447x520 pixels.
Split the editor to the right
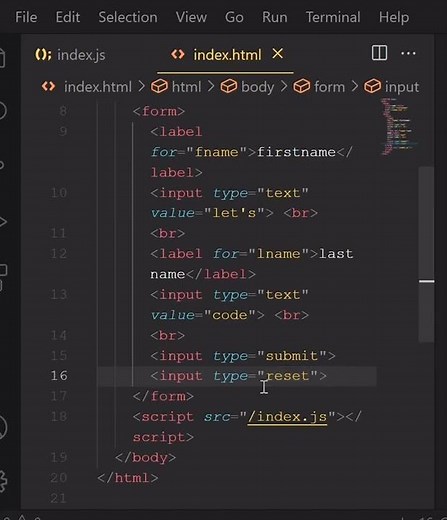point(379,53)
